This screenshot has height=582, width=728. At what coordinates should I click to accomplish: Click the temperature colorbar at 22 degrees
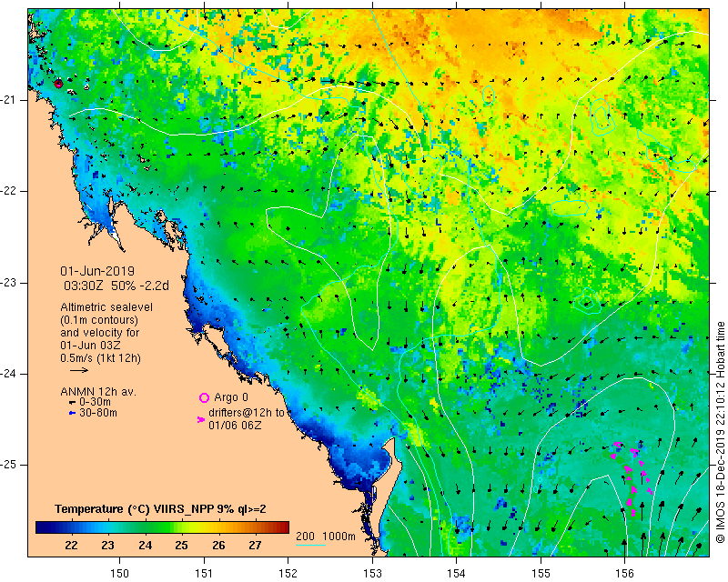click(x=71, y=527)
